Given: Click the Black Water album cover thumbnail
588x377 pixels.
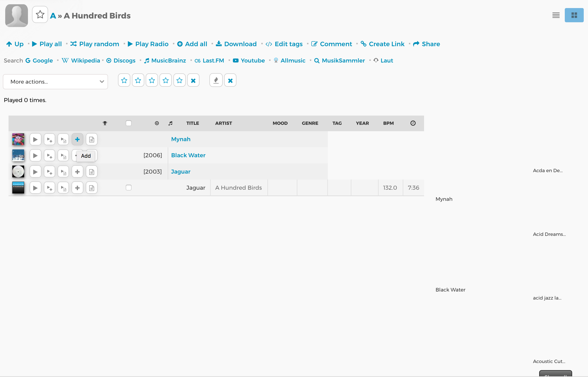Looking at the screenshot, I should click(x=18, y=156).
